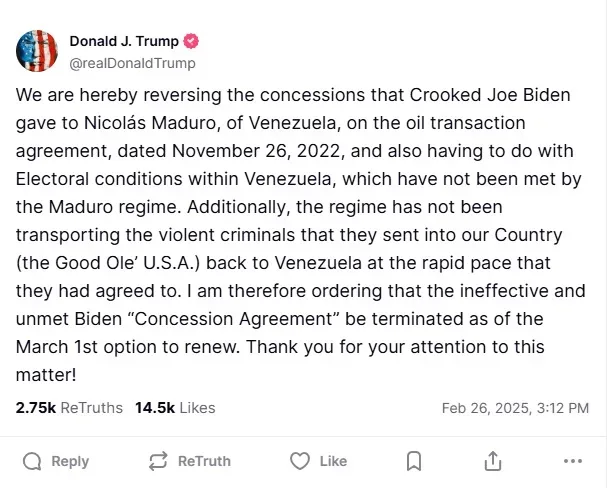This screenshot has height=488, width=607.
Task: Click the Like heart icon
Action: click(299, 461)
